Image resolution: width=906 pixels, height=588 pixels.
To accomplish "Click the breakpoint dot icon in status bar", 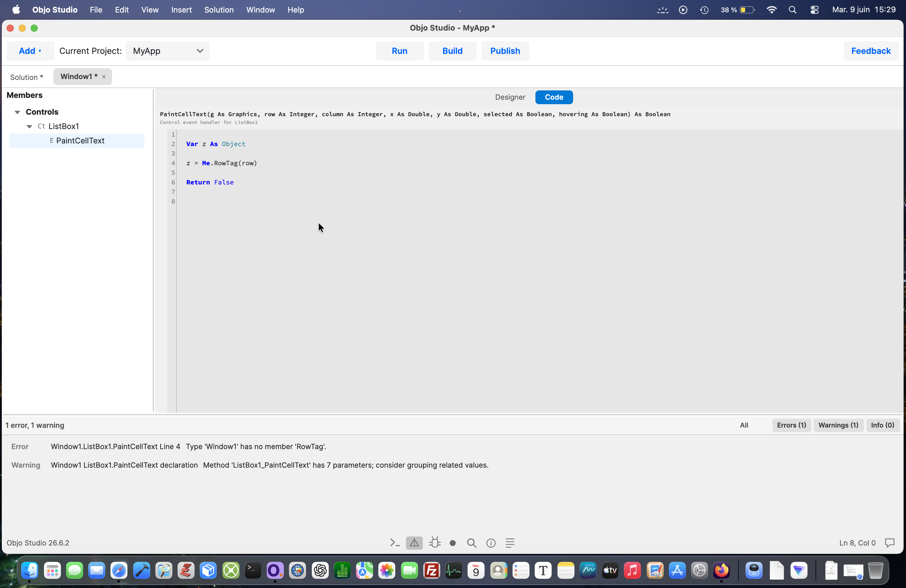I will pos(453,543).
